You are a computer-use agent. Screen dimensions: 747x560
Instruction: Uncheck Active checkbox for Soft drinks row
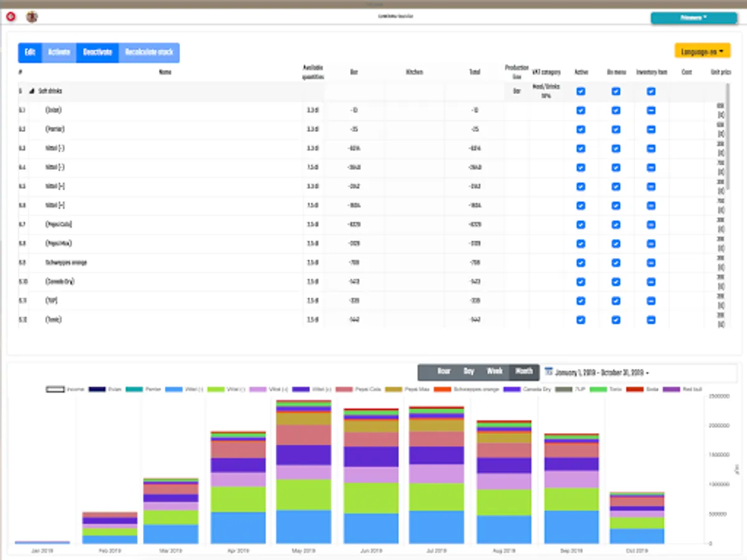[x=581, y=91]
